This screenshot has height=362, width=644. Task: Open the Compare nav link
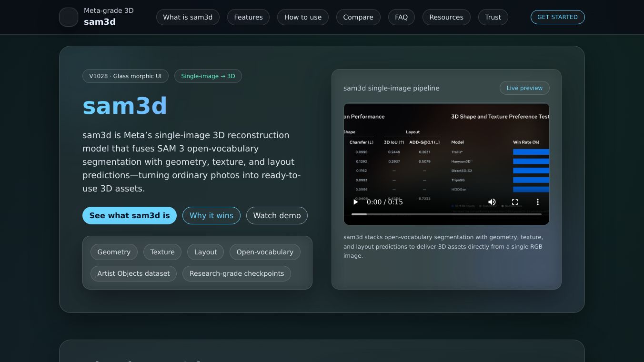(x=358, y=17)
